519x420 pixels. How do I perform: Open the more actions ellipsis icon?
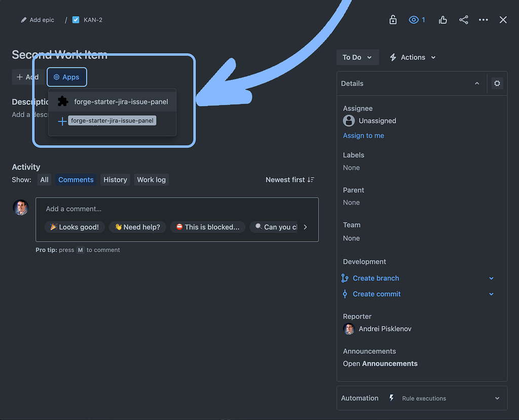click(483, 20)
